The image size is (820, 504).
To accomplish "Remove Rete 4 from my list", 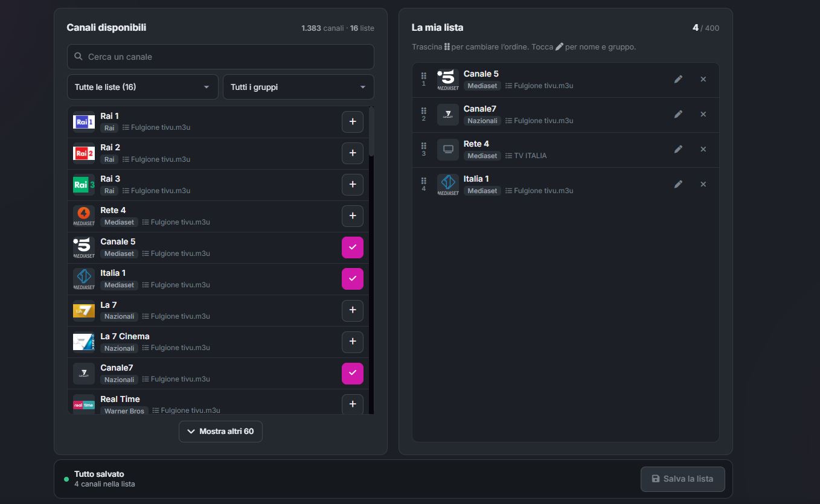I will (x=703, y=149).
